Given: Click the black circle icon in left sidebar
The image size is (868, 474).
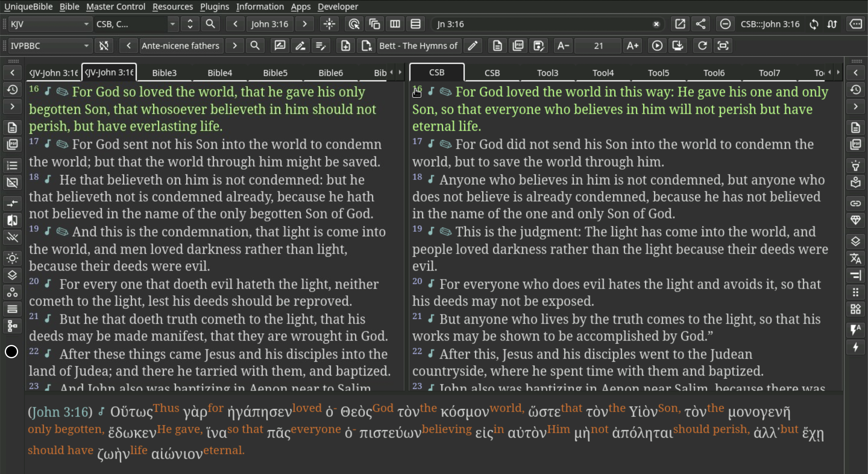Looking at the screenshot, I should coord(11,352).
